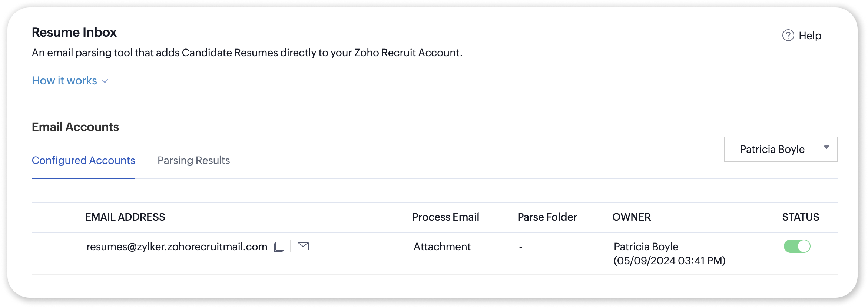Viewport: 868px width, 308px height.
Task: Toggle the status switch for resumes account
Action: pyautogui.click(x=797, y=246)
